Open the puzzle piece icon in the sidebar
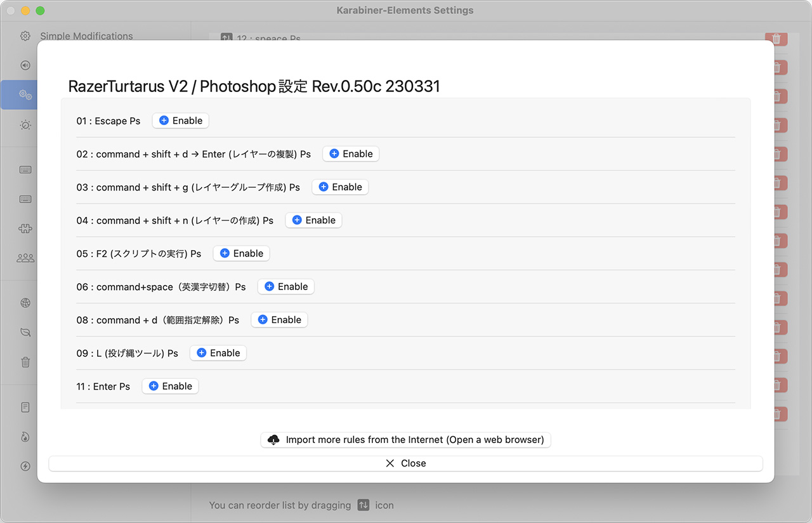Viewport: 812px width, 523px height. [25, 228]
